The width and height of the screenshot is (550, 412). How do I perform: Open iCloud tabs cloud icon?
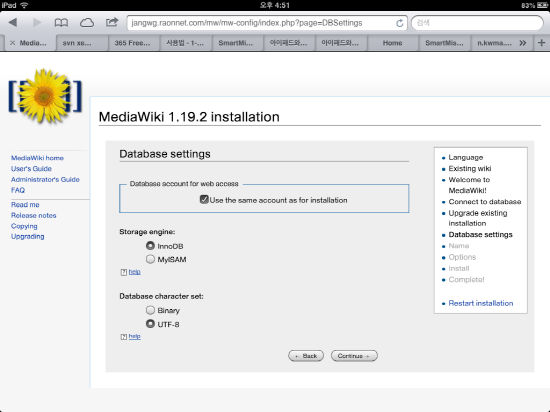[87, 23]
